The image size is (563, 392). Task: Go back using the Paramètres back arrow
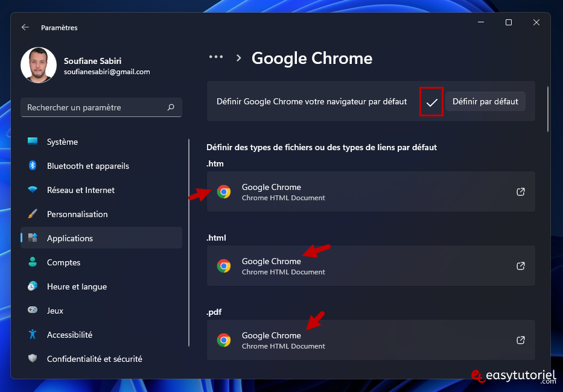(25, 27)
